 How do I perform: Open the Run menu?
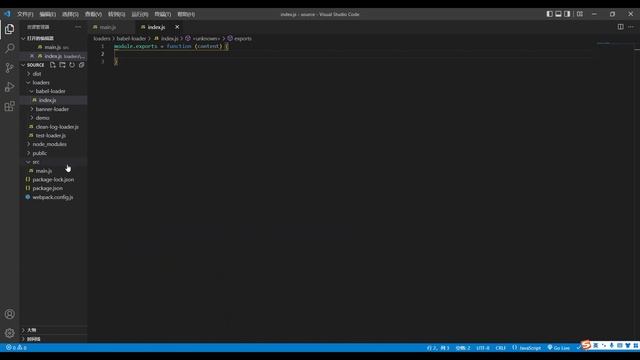tap(140, 14)
